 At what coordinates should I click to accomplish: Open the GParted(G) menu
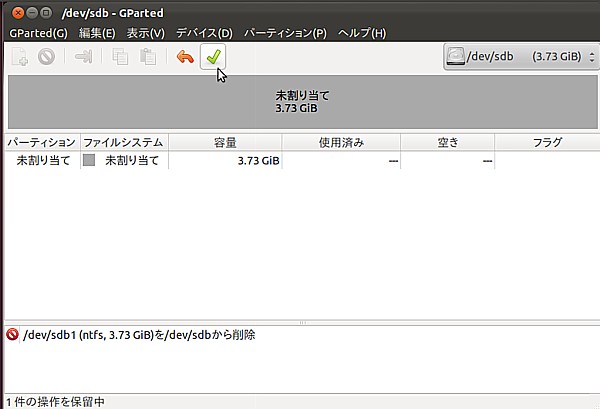click(38, 33)
